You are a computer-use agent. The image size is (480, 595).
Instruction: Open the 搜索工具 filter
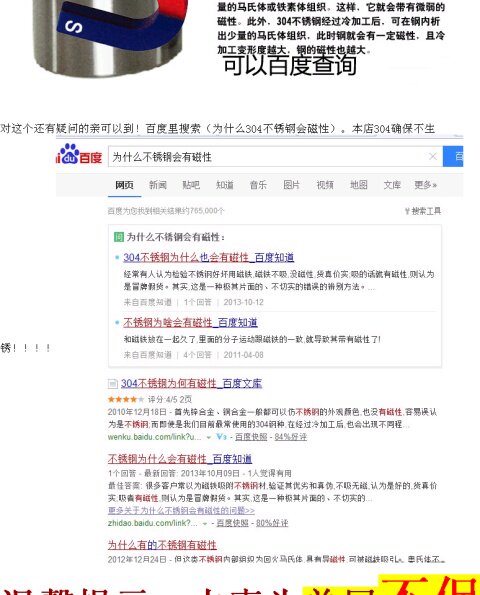pyautogui.click(x=423, y=211)
